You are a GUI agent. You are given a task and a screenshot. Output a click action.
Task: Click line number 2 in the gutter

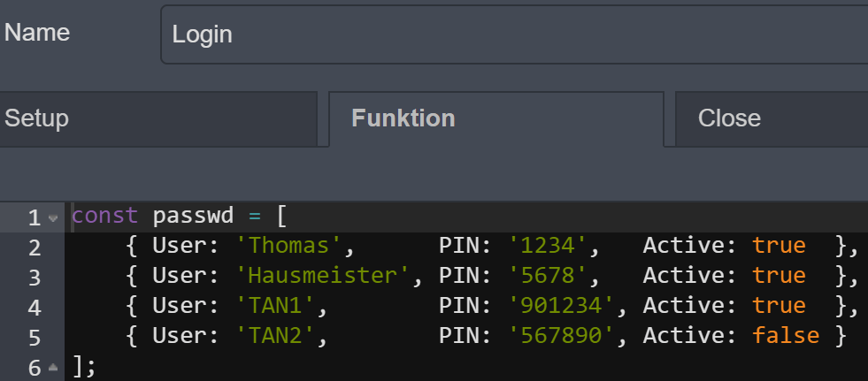pyautogui.click(x=34, y=247)
